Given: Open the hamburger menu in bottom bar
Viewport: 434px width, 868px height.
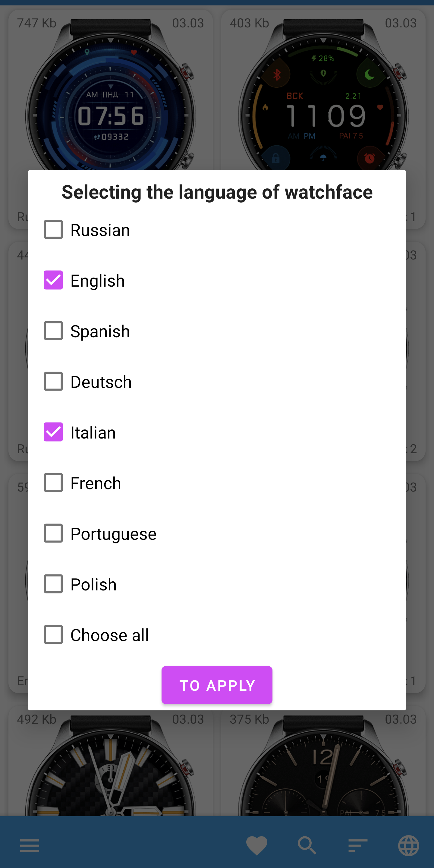Looking at the screenshot, I should pyautogui.click(x=29, y=845).
